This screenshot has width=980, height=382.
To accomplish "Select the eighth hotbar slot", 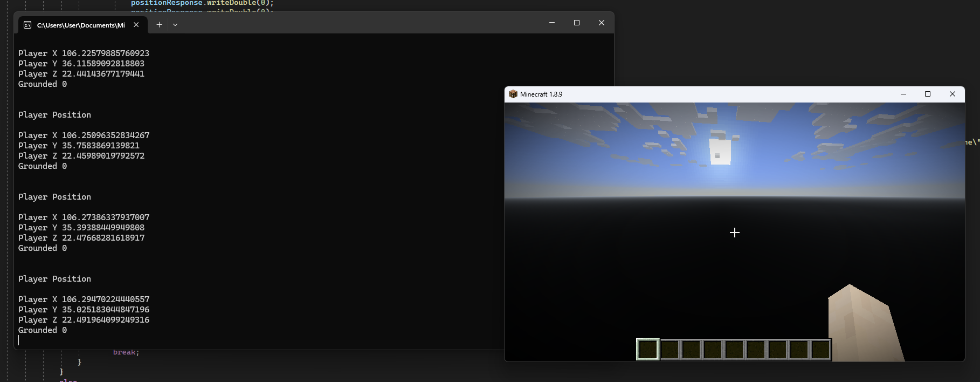I will (799, 350).
